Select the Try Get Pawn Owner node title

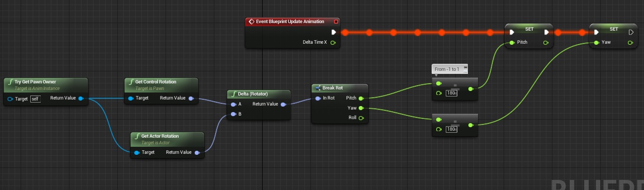pos(35,81)
